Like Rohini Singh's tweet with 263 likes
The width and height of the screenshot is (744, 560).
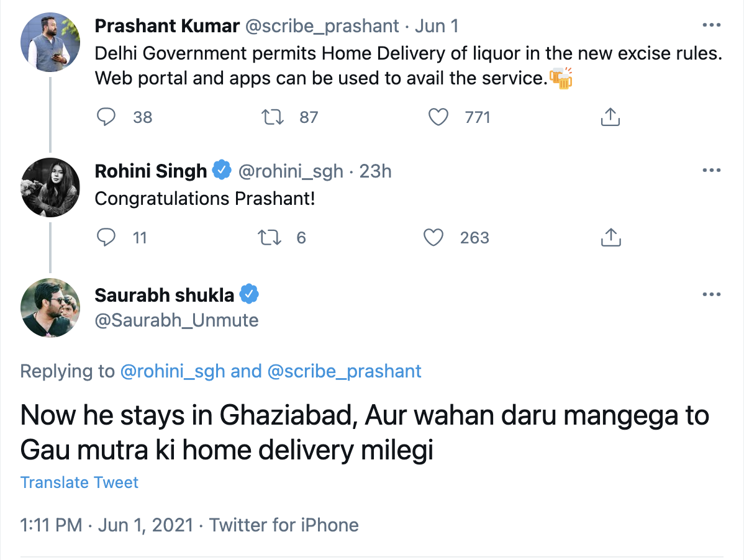pos(433,237)
